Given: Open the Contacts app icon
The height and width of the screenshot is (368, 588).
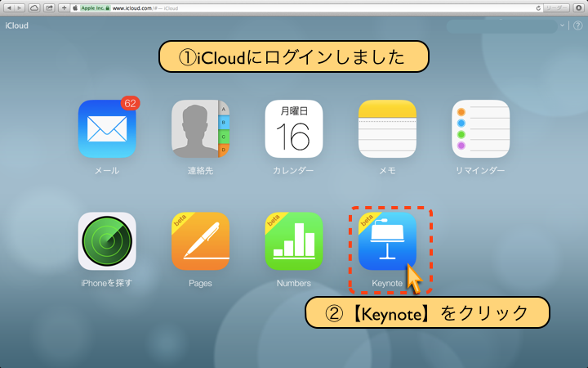Looking at the screenshot, I should tap(200, 129).
